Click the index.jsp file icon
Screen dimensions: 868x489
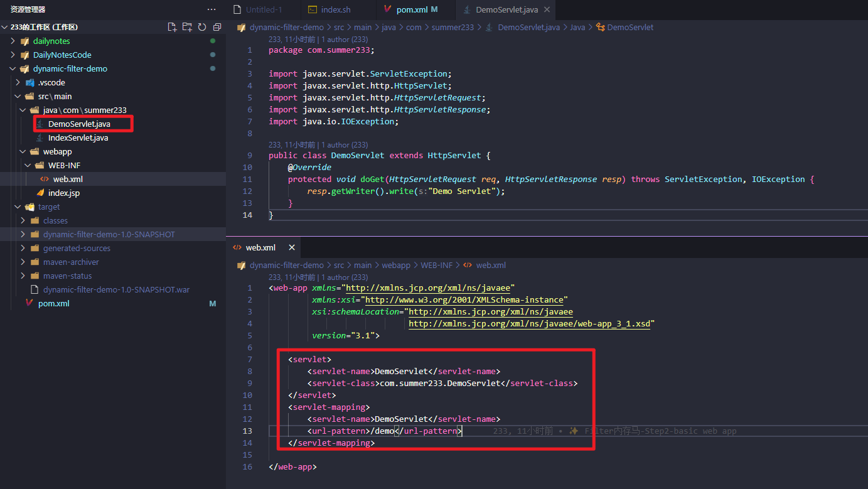tap(40, 193)
